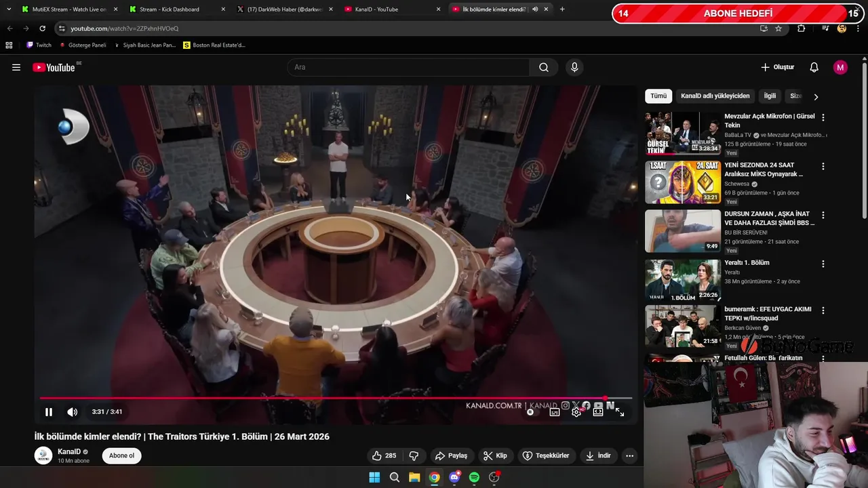Open options for Yeraltı 1. Bölüm video
Screen dimensions: 868x488
tap(823, 264)
